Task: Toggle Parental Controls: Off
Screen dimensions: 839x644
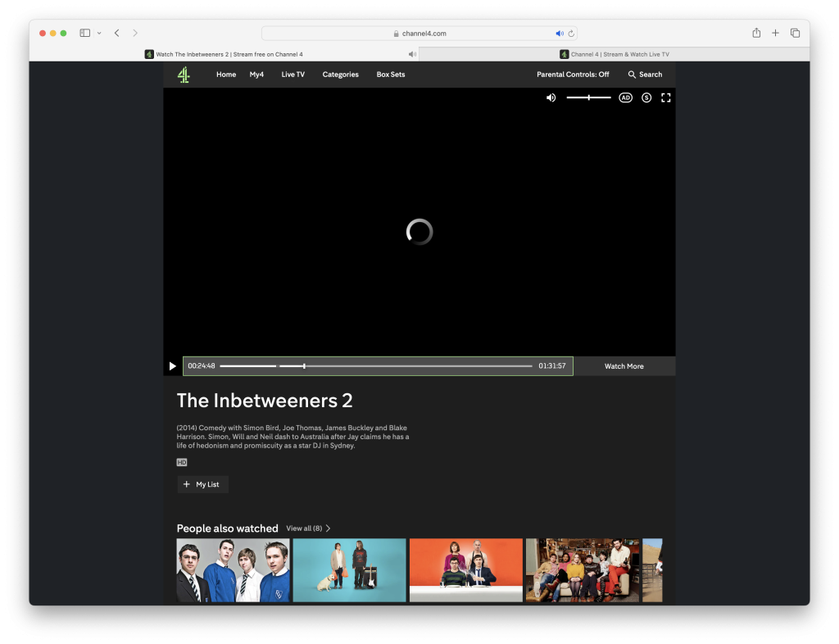Action: point(573,75)
